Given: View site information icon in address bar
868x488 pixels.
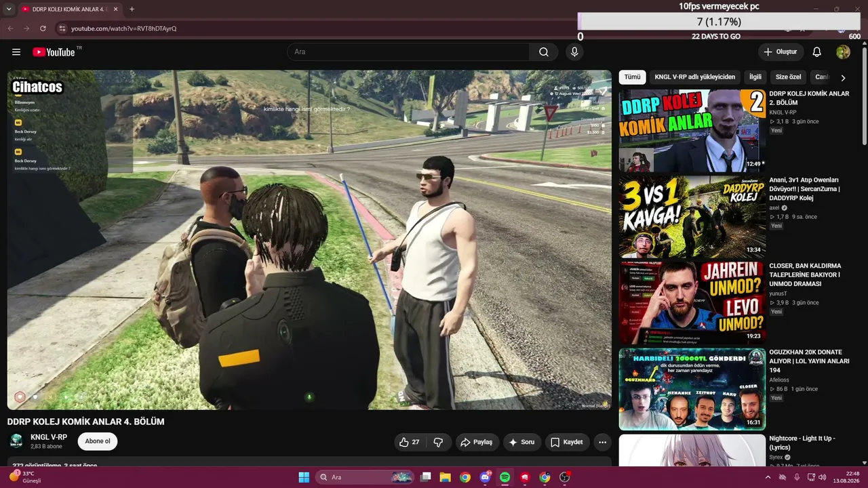Looking at the screenshot, I should coord(62,28).
